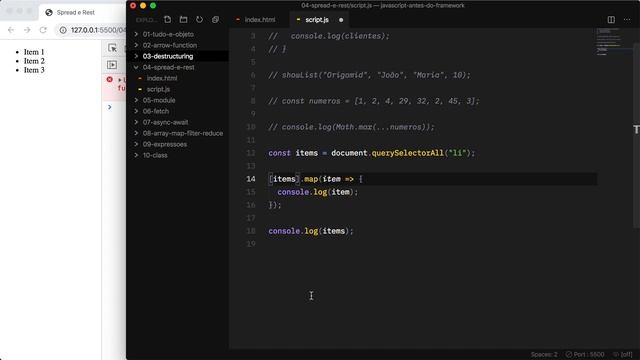The height and width of the screenshot is (360, 640).
Task: Click the console input prompt arrow
Action: pyautogui.click(x=109, y=107)
